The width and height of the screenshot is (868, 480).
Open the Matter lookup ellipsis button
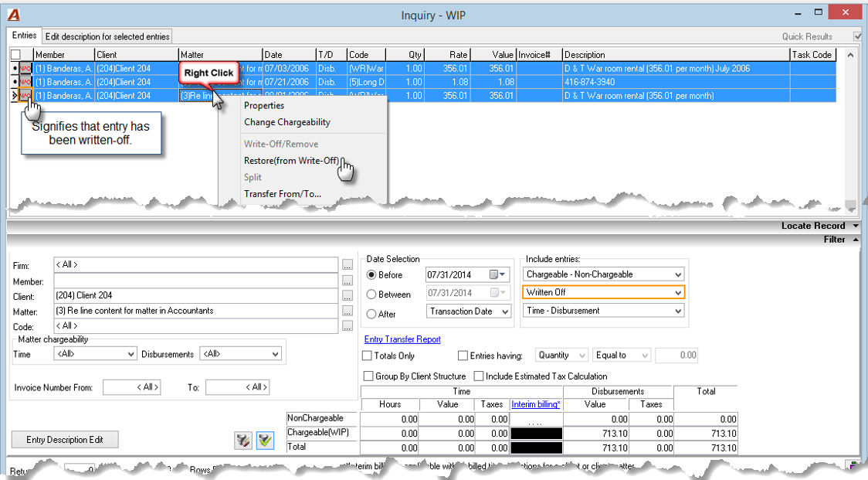pyautogui.click(x=347, y=311)
